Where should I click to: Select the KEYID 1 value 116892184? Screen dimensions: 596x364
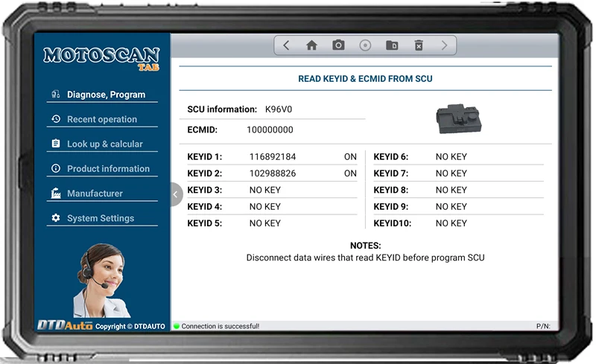(x=273, y=157)
